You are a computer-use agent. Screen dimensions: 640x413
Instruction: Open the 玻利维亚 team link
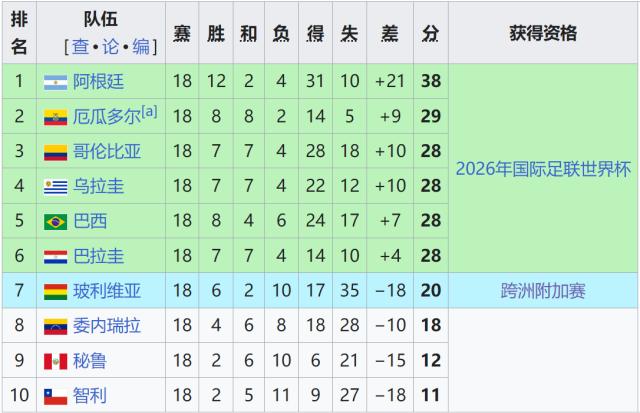click(x=107, y=292)
